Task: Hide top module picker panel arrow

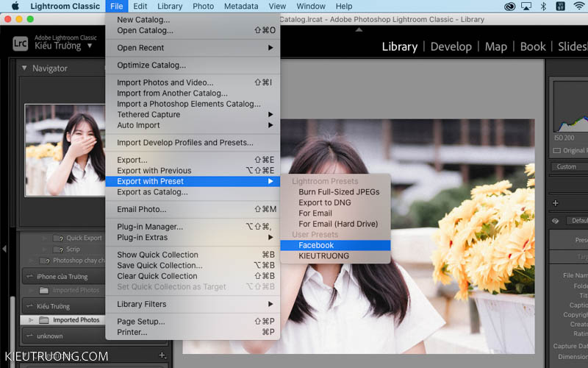Action: [x=359, y=29]
